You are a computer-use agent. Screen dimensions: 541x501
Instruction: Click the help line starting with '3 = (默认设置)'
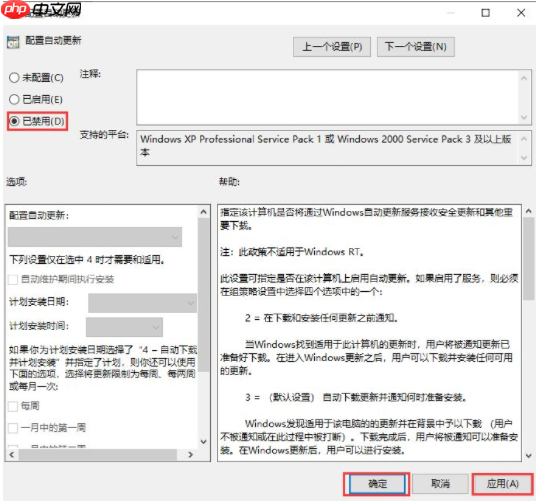(x=356, y=397)
